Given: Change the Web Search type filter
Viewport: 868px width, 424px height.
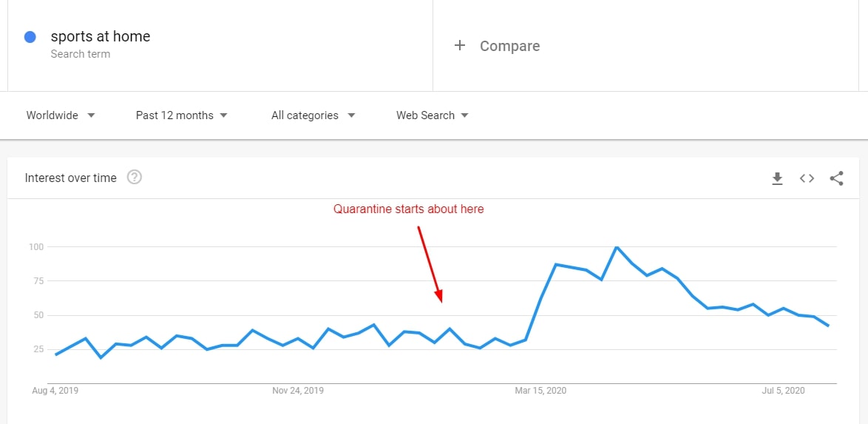Looking at the screenshot, I should click(x=433, y=115).
